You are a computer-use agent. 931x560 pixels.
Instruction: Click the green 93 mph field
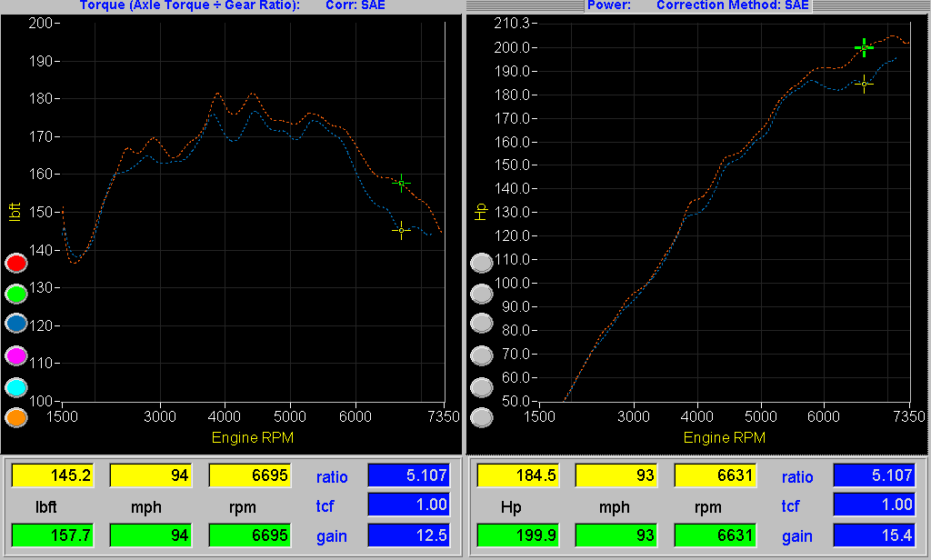[617, 535]
